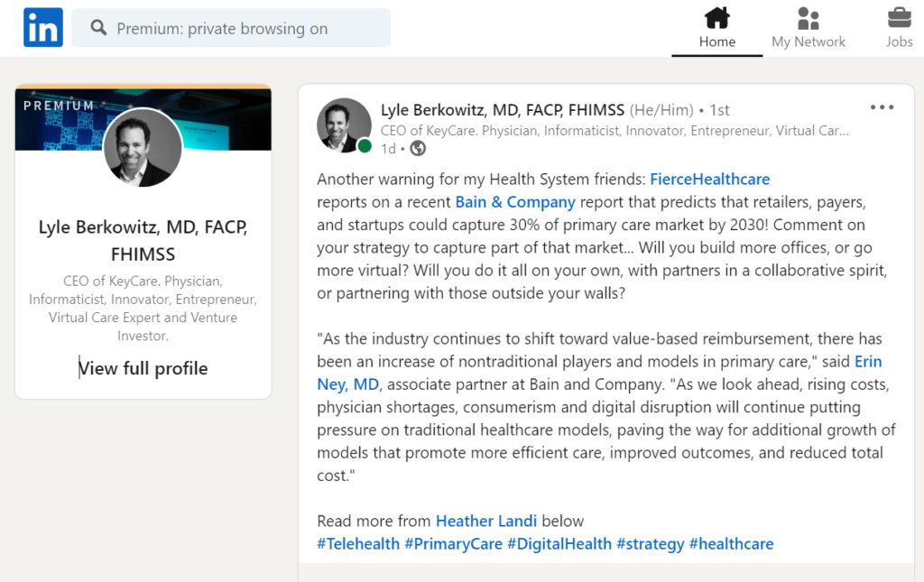Click the #Telehealth hashtag
This screenshot has height=582, width=924.
[358, 543]
